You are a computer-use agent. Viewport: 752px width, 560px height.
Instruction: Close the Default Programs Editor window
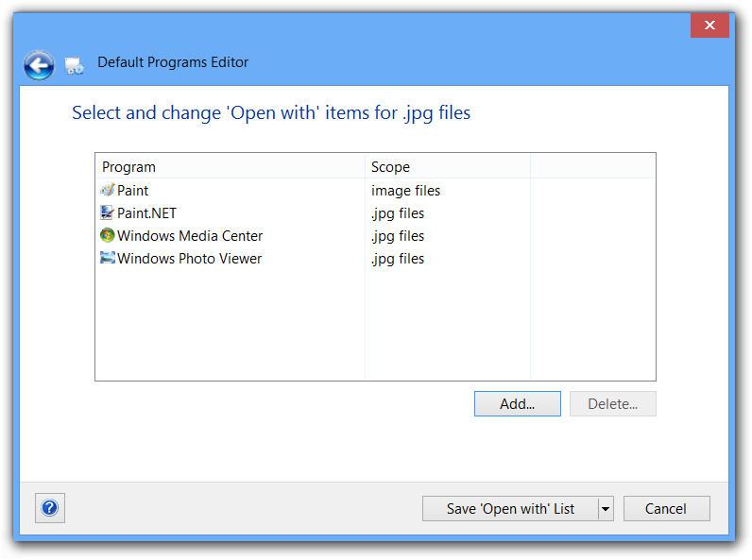[x=709, y=25]
